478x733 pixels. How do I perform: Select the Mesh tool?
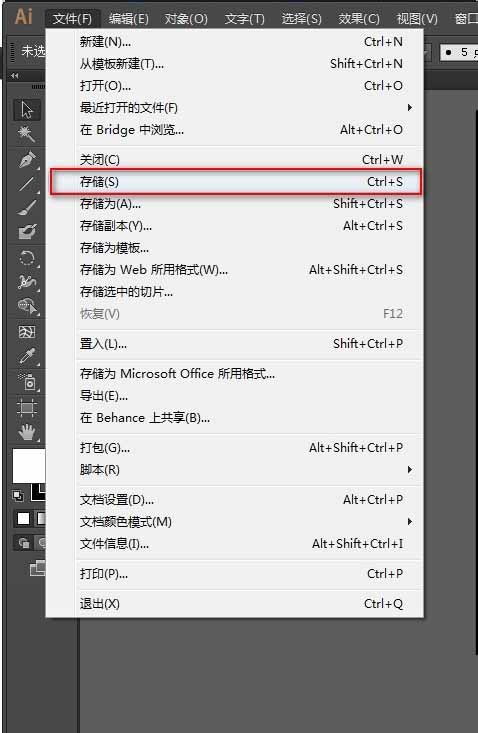click(x=27, y=332)
